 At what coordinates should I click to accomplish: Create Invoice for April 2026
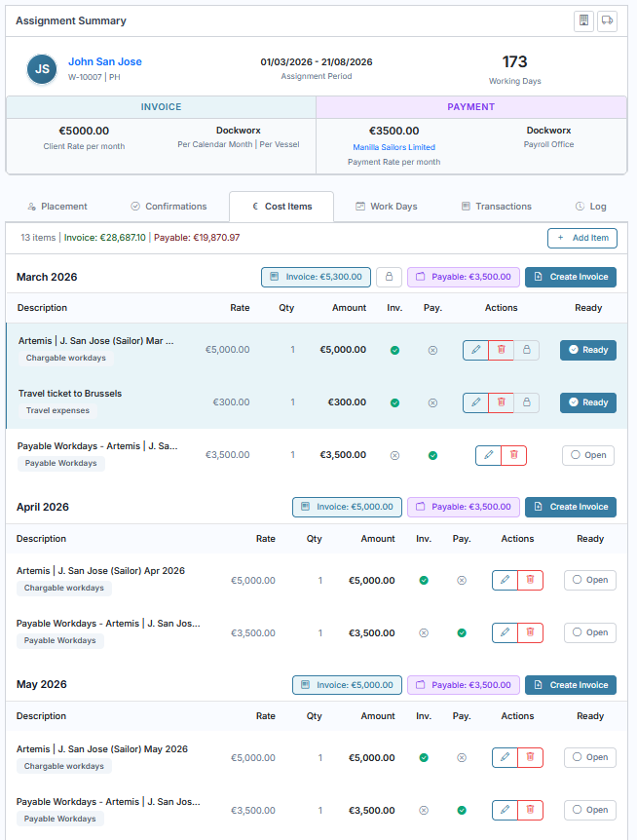click(571, 507)
